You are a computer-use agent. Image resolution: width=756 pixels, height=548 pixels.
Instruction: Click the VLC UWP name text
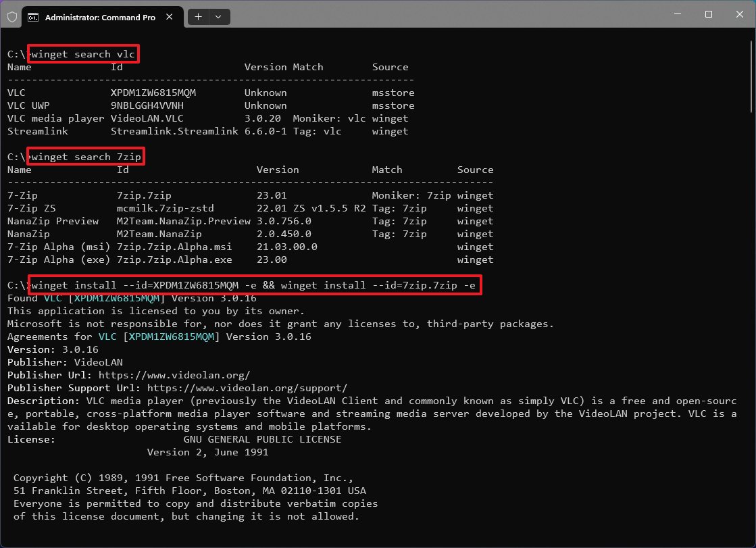pos(28,105)
